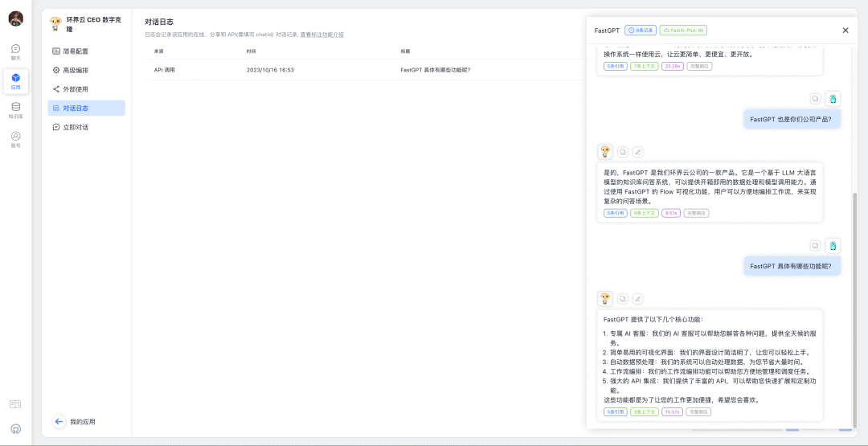Select 高级编排 in the app menu
The image size is (868, 446).
pos(86,70)
